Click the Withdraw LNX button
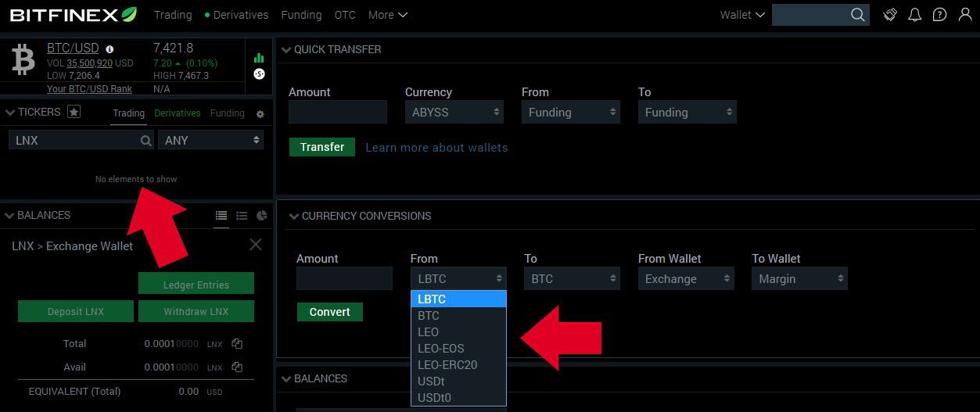This screenshot has height=412, width=980. click(x=196, y=311)
